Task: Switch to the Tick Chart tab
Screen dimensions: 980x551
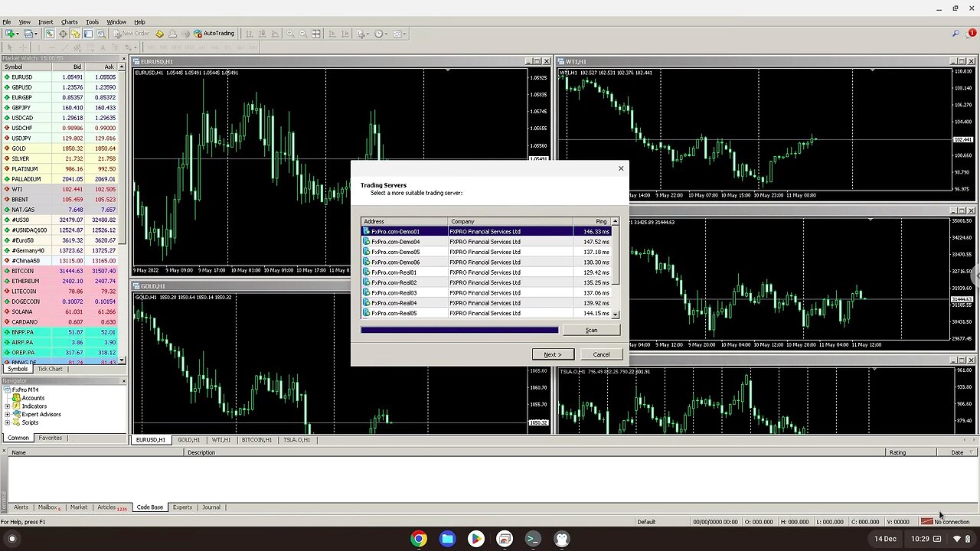Action: (x=50, y=369)
